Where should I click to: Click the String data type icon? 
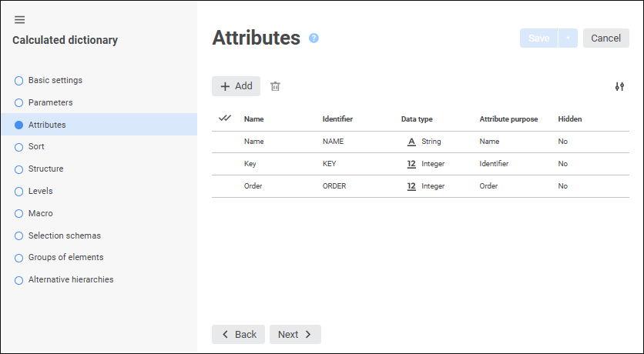point(411,142)
